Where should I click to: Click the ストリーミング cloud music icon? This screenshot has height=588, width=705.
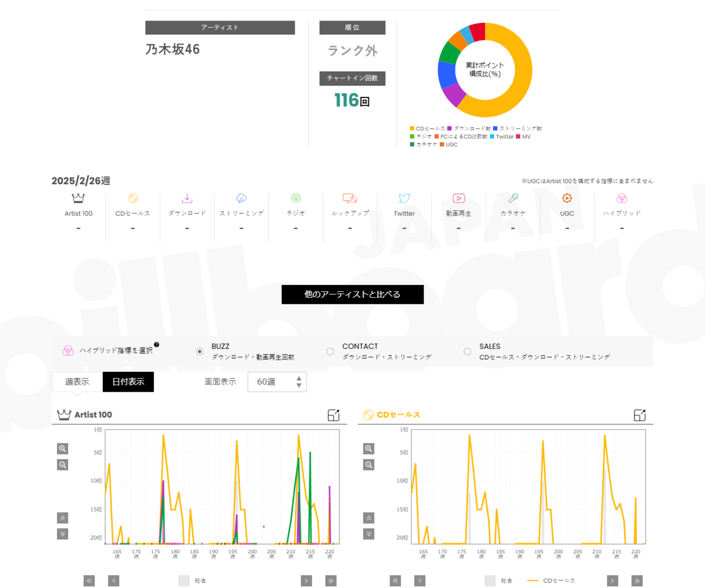click(241, 198)
